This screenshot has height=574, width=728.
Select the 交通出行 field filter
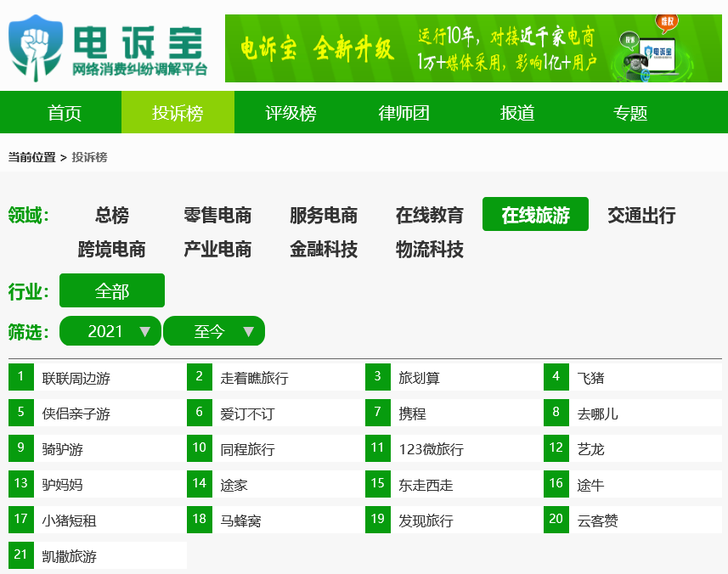pos(641,215)
